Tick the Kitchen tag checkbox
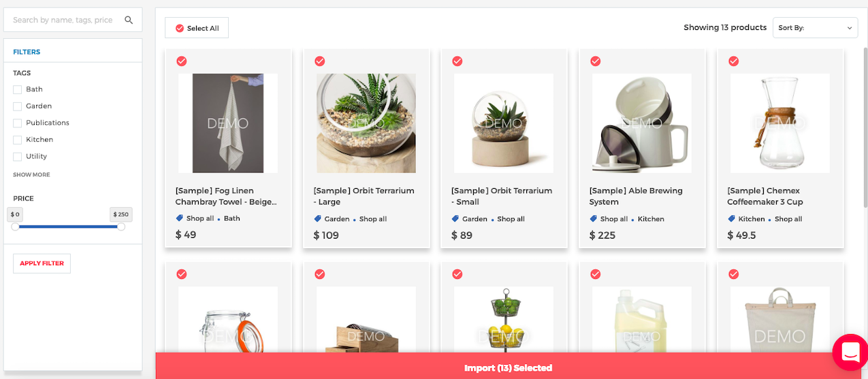 (18, 140)
